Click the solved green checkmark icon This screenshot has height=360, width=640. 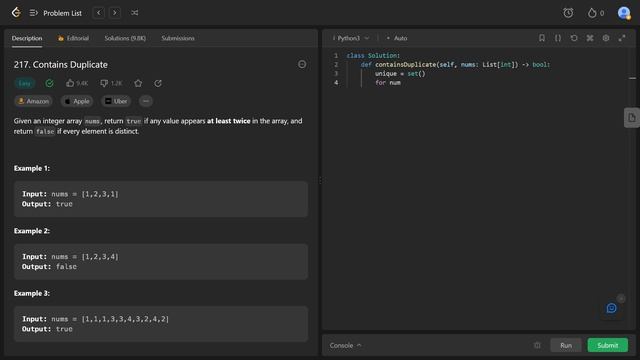(49, 83)
